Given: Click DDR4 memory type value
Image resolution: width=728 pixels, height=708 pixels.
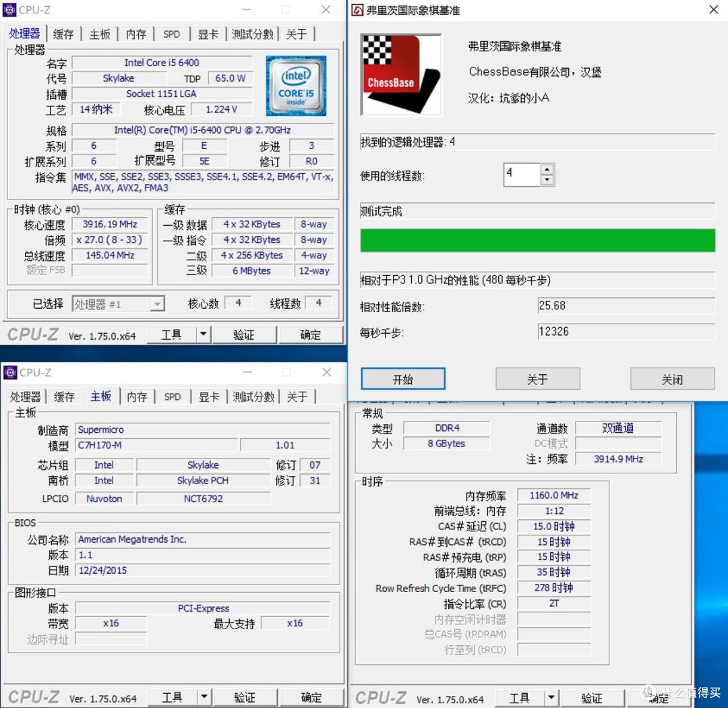Looking at the screenshot, I should point(447,428).
